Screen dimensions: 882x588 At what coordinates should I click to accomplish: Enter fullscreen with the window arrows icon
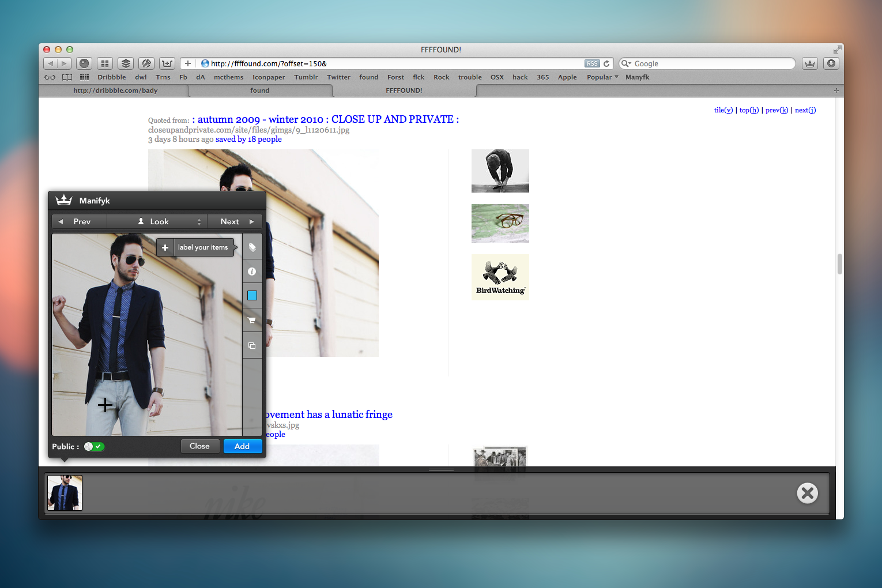[836, 50]
